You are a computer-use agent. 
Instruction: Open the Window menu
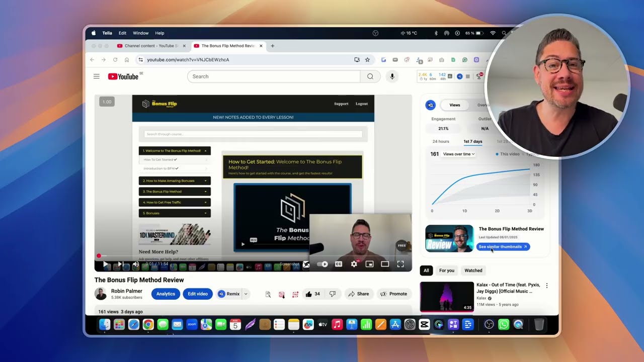click(140, 33)
